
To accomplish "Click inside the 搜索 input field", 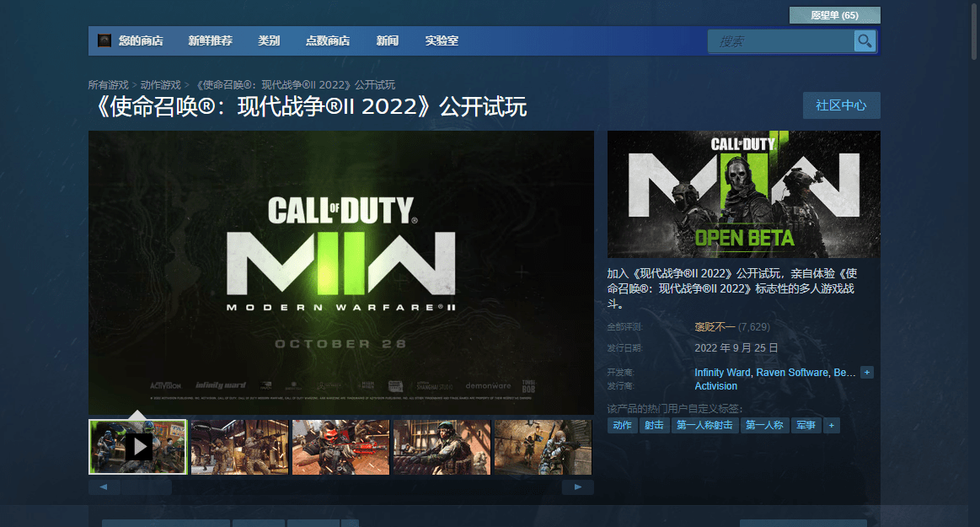I will [x=781, y=41].
